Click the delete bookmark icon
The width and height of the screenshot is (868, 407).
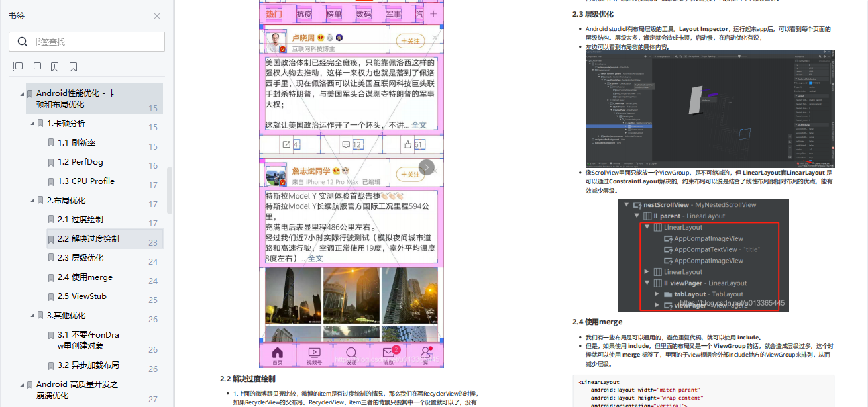click(74, 67)
